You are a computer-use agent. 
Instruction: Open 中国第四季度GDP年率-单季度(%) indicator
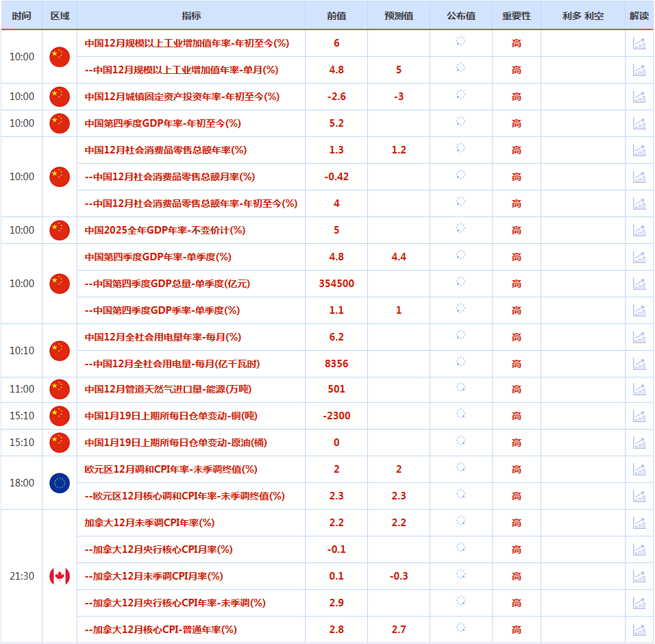158,258
